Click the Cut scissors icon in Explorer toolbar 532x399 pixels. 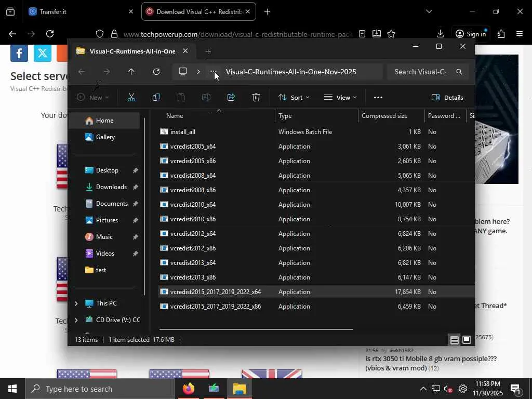click(x=131, y=97)
